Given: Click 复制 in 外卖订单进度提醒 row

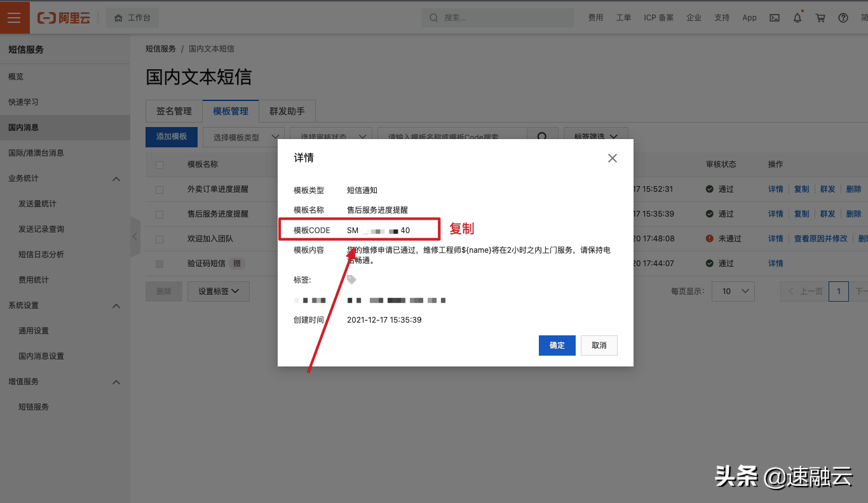Looking at the screenshot, I should 802,189.
